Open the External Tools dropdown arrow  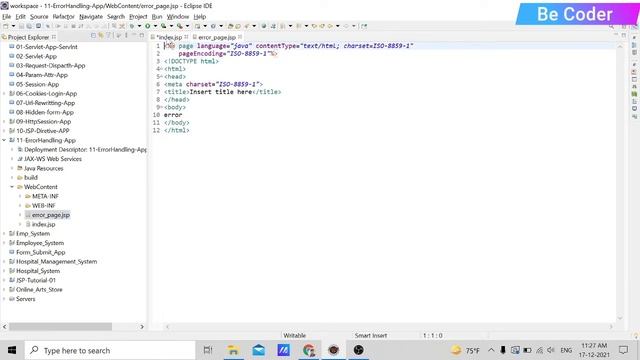click(187, 26)
